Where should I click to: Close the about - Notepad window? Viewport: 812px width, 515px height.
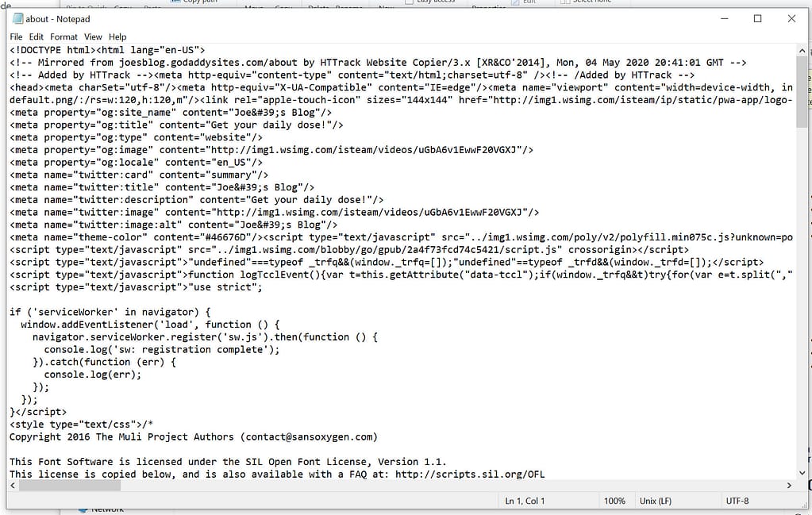791,19
